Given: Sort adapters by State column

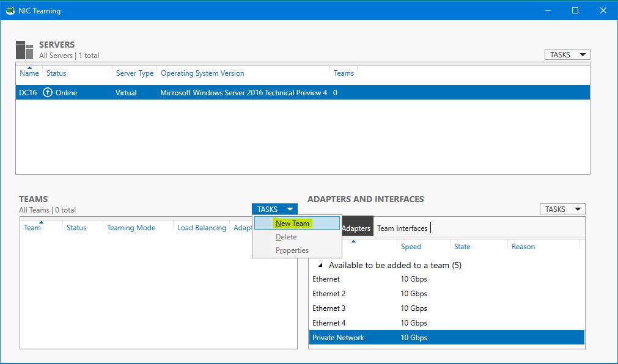Looking at the screenshot, I should click(462, 247).
